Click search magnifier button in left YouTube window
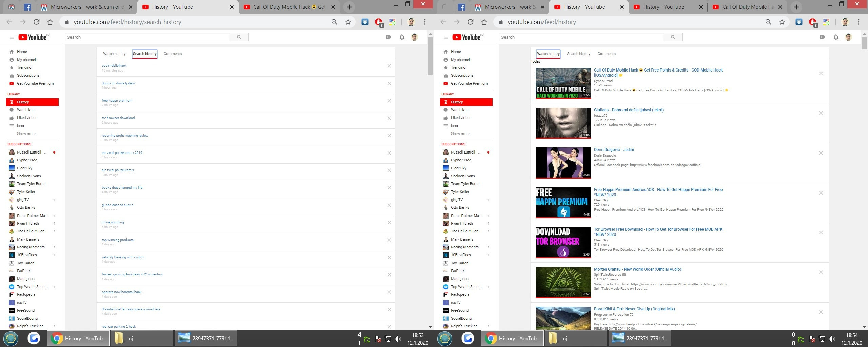 click(239, 37)
